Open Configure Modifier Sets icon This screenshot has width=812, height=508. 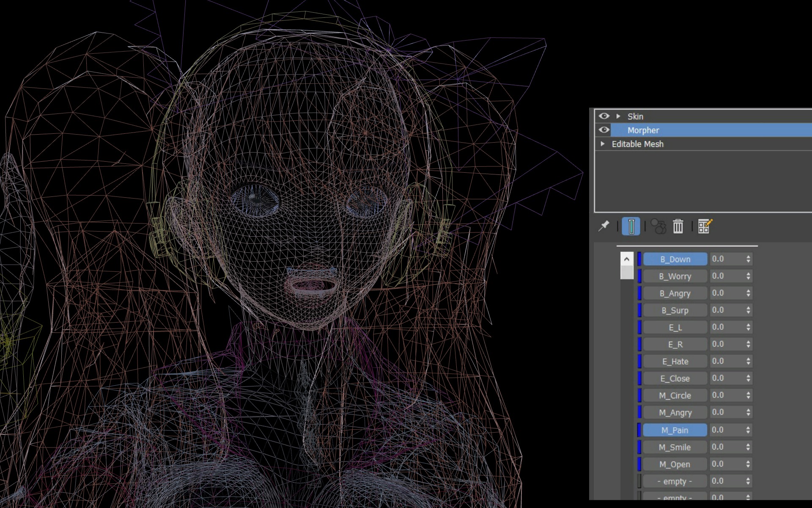coord(705,226)
